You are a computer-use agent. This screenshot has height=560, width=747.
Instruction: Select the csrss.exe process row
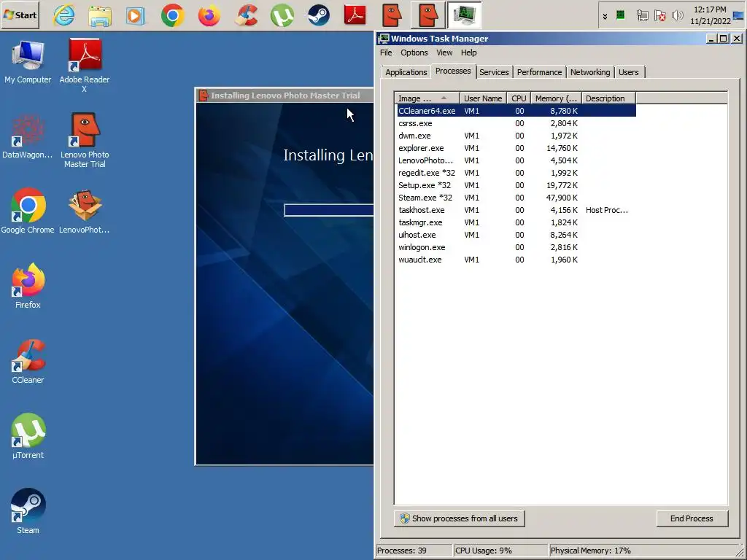516,123
